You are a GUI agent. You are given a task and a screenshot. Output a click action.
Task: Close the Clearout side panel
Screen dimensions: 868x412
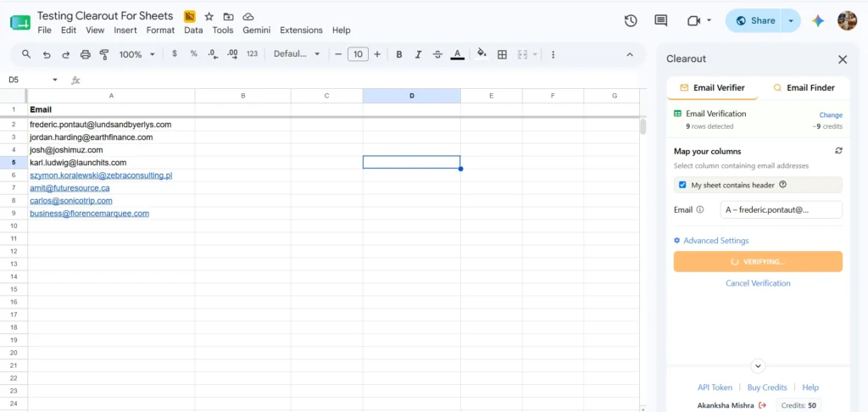click(x=843, y=59)
